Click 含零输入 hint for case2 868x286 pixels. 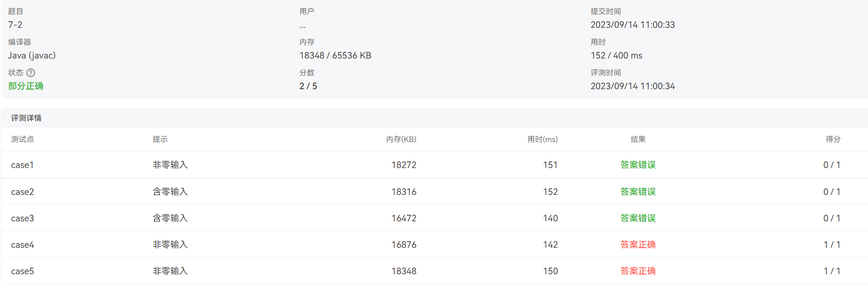point(170,192)
